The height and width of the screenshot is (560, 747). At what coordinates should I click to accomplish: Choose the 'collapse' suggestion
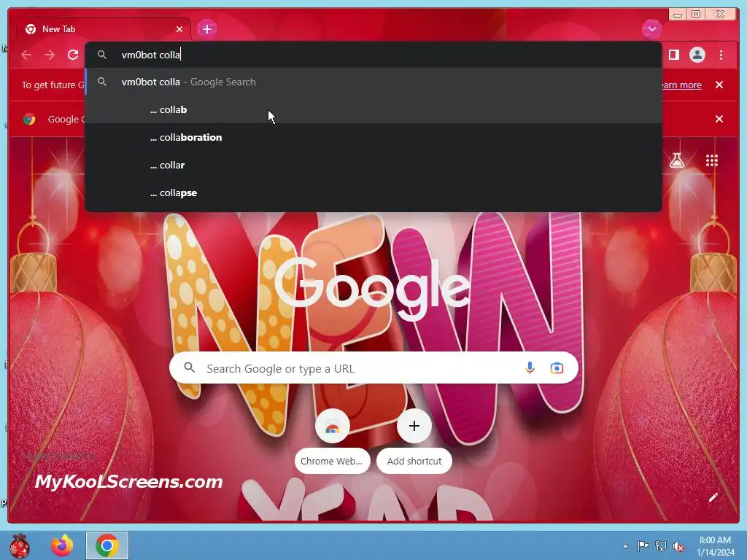coord(373,192)
